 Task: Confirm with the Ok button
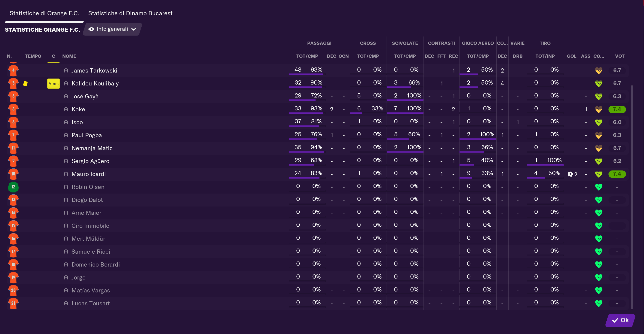tap(620, 320)
